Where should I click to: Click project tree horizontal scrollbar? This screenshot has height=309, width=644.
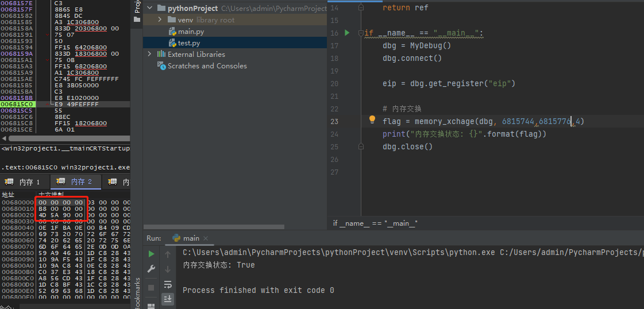tap(214, 226)
